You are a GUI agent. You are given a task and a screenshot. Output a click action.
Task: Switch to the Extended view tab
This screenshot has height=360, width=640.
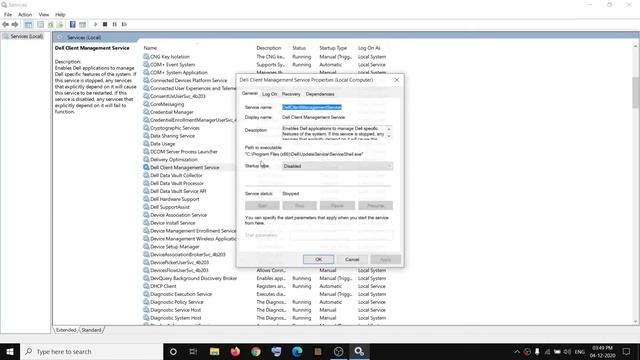click(x=66, y=330)
